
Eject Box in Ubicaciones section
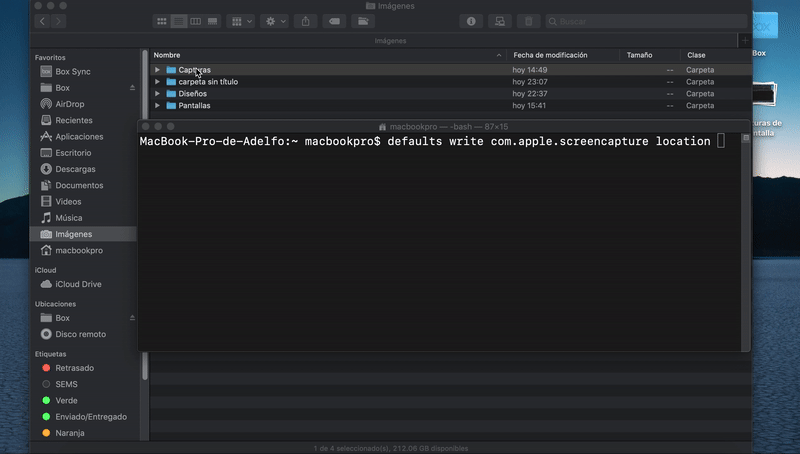132,318
